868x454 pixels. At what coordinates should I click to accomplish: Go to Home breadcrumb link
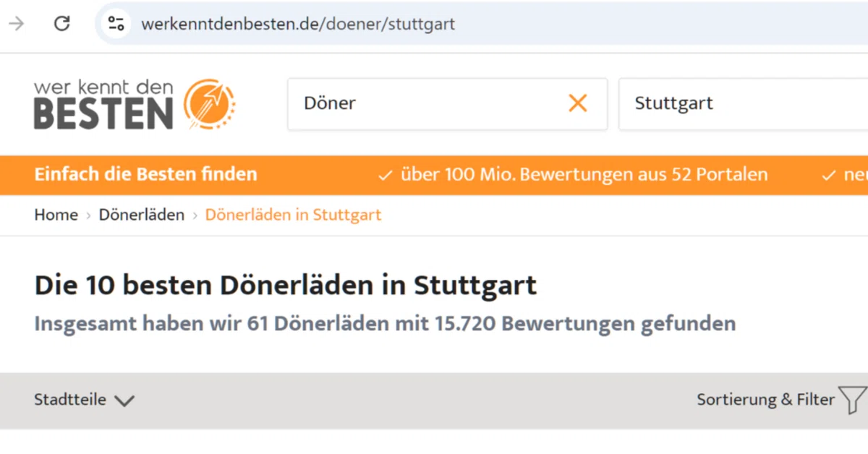pyautogui.click(x=56, y=215)
